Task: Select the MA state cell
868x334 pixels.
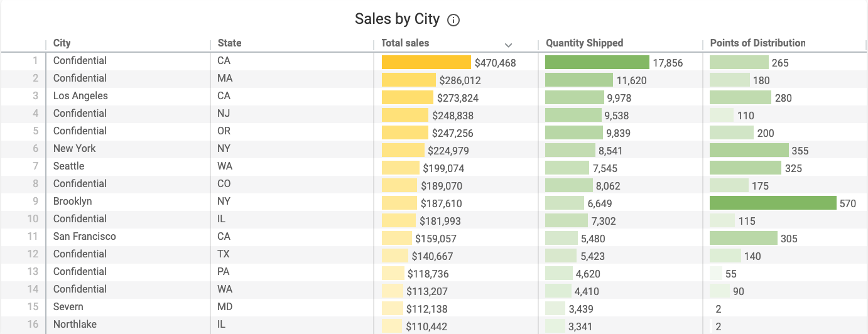Action: [x=224, y=78]
